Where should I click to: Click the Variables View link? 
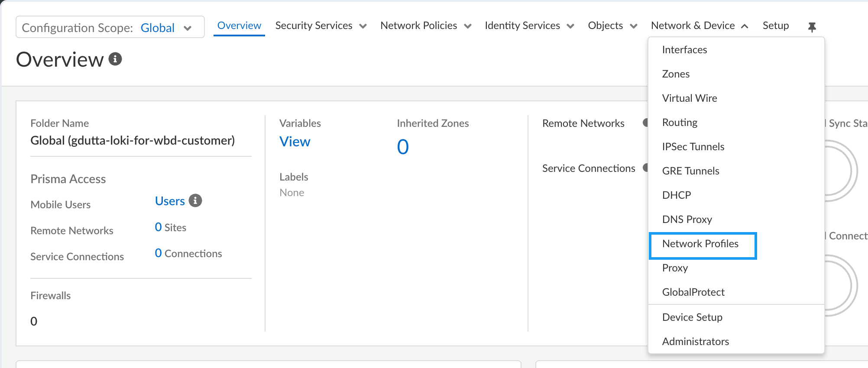(295, 142)
